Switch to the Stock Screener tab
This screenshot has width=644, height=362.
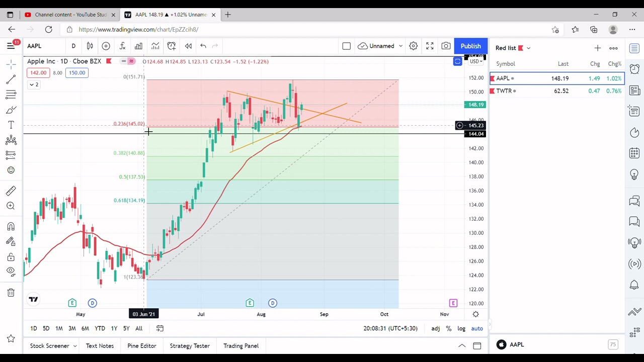pos(49,346)
